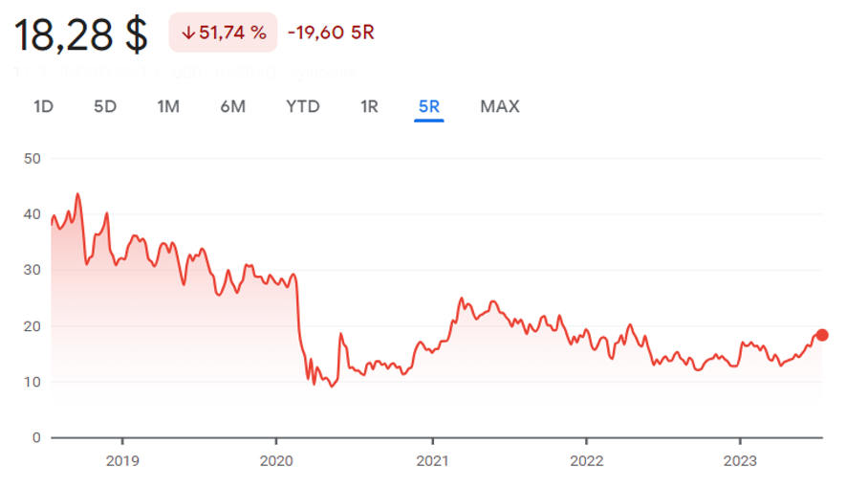Show the YTD chart view
Screen dimensions: 868x488
click(x=303, y=106)
